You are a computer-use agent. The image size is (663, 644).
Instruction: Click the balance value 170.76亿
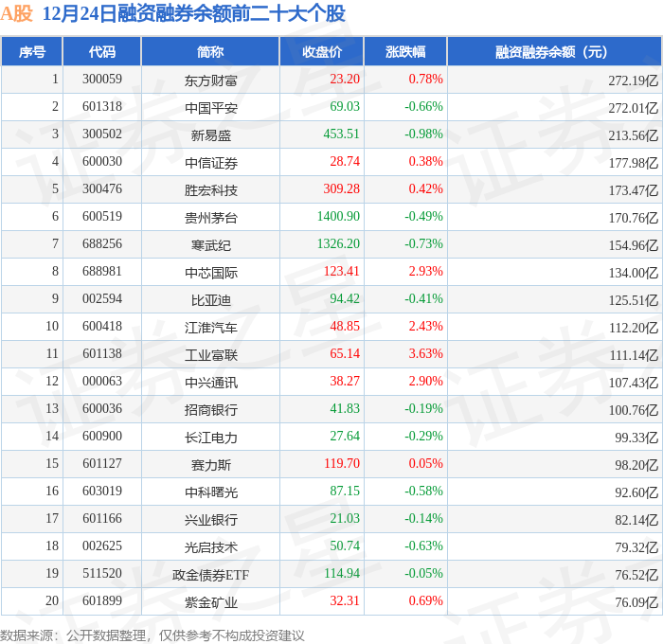click(633, 218)
